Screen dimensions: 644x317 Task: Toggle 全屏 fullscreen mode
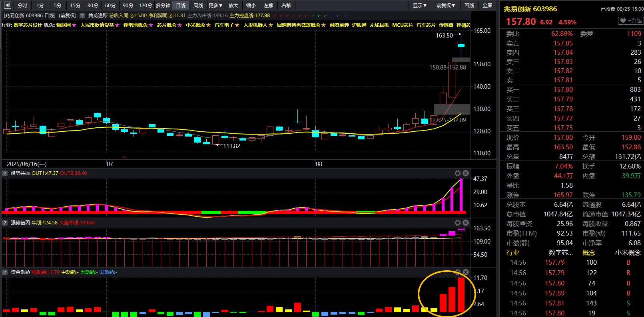pos(487,5)
